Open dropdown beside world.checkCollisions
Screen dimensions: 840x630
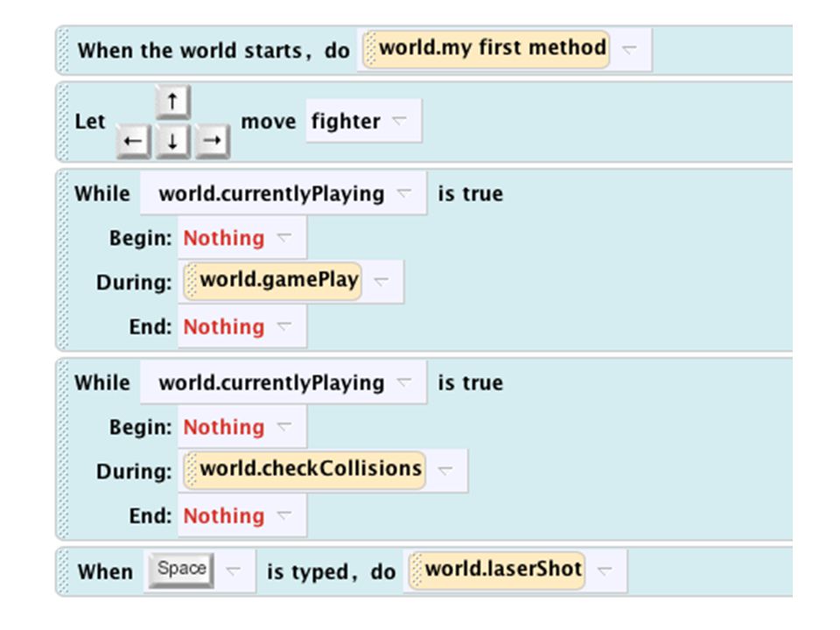(x=445, y=470)
